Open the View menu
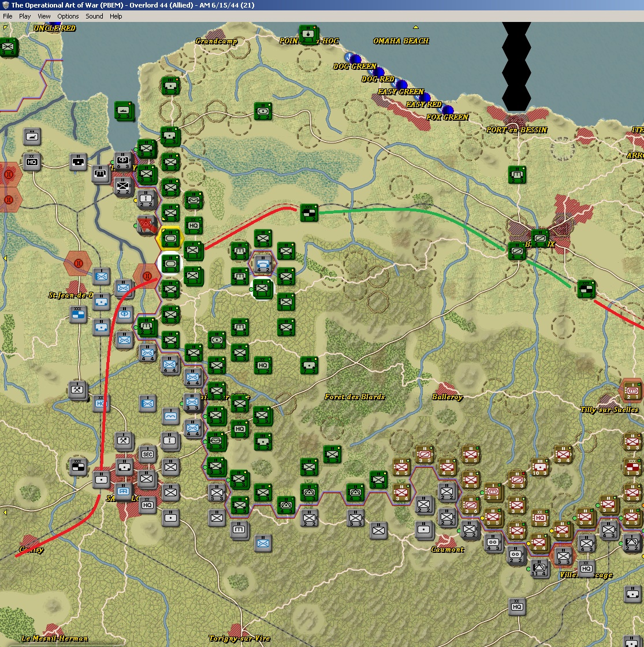This screenshot has height=647, width=644. 44,16
